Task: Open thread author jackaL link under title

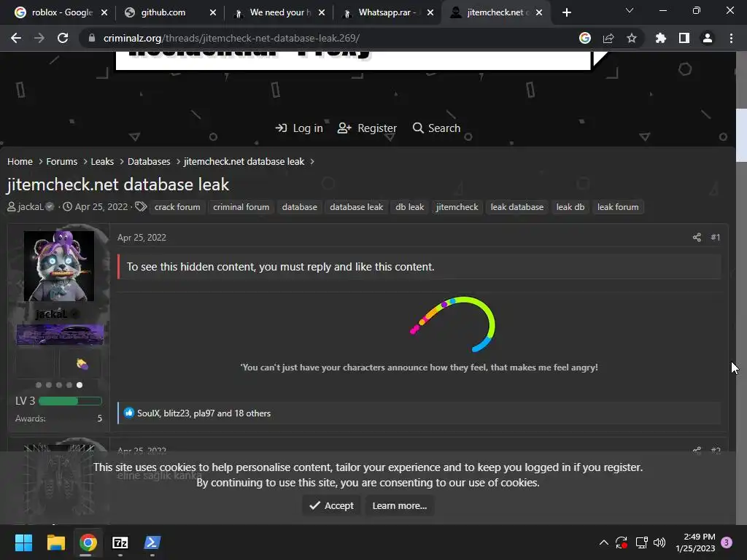Action: coord(31,206)
